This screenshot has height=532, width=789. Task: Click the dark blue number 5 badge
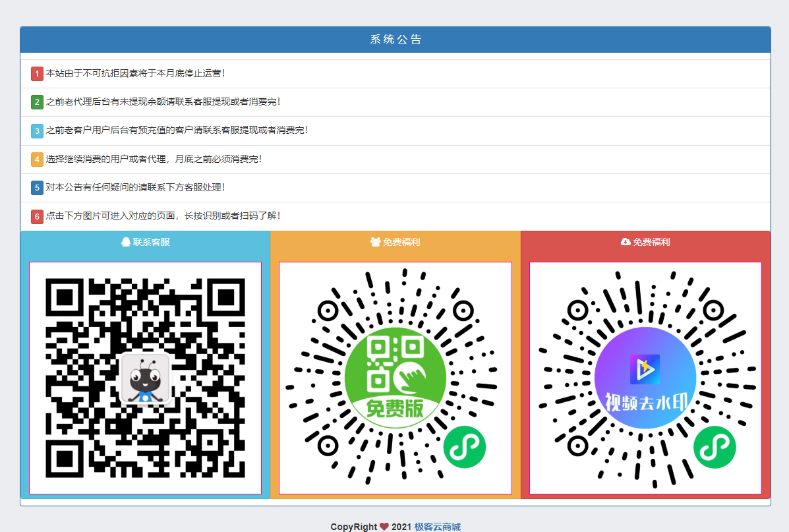click(37, 188)
